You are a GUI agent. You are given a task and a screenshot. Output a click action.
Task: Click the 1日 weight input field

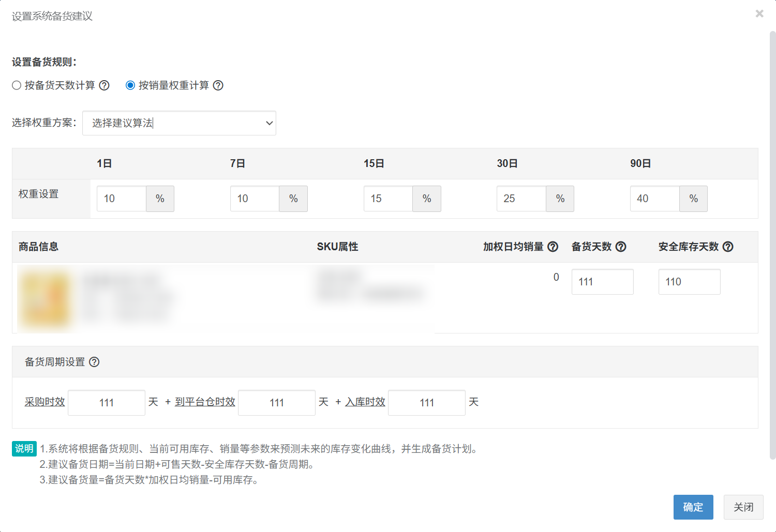pos(122,199)
